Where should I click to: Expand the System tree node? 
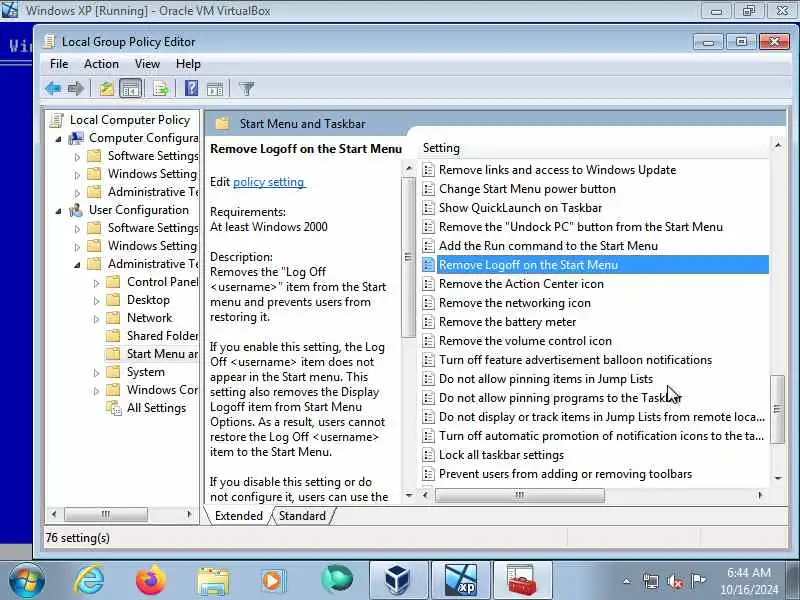tap(96, 373)
